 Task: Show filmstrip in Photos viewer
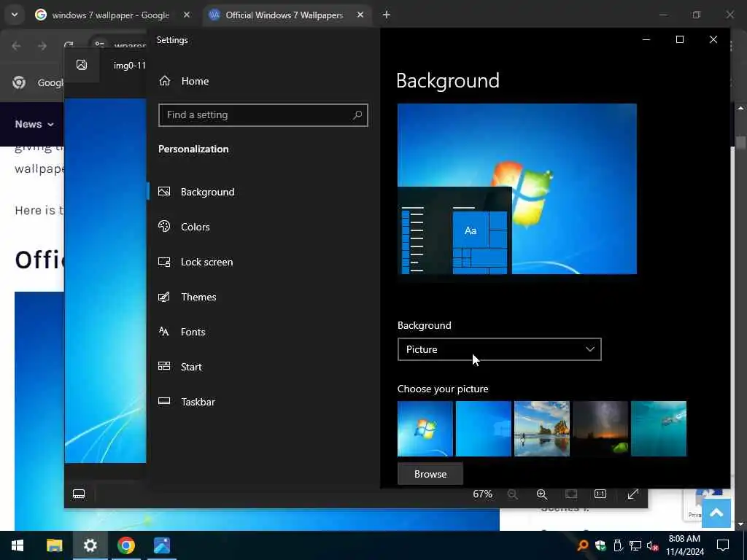click(x=79, y=494)
